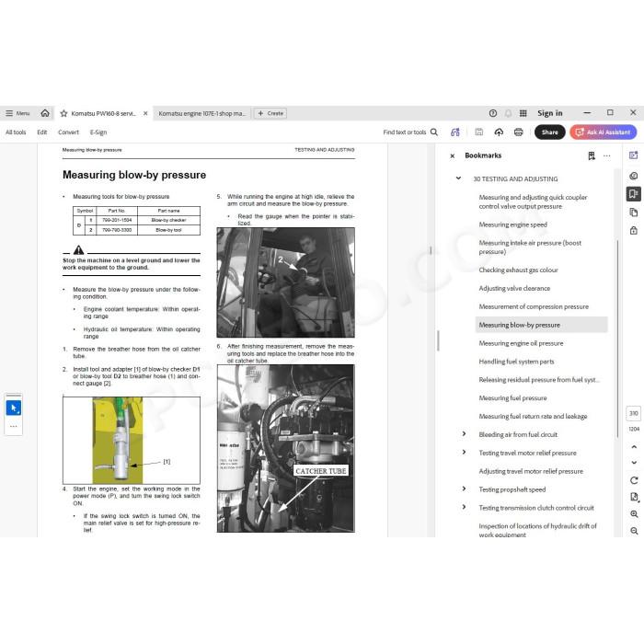Screen dimensions: 644x644
Task: Open the Menu hamburger button
Action: (x=17, y=113)
